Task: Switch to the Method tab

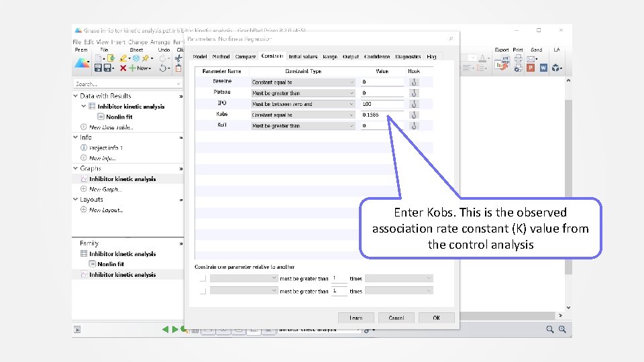Action: tap(221, 56)
